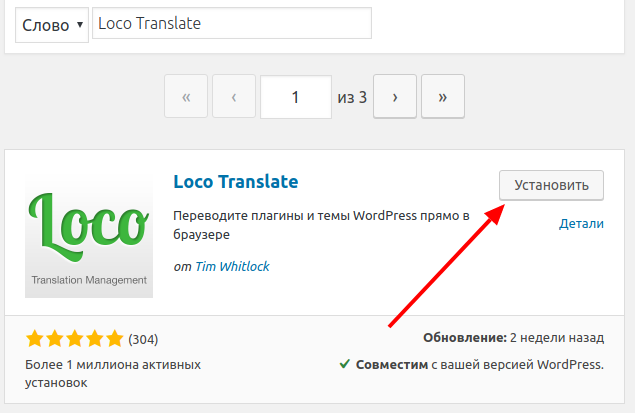This screenshot has height=413, width=635.
Task: Click the (304) ratings count
Action: pos(143,339)
